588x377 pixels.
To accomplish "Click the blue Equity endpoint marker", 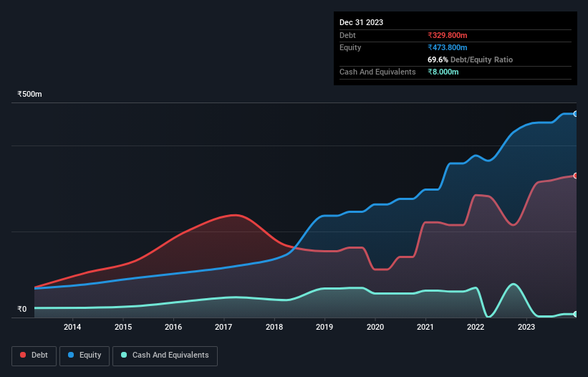I will pos(576,114).
